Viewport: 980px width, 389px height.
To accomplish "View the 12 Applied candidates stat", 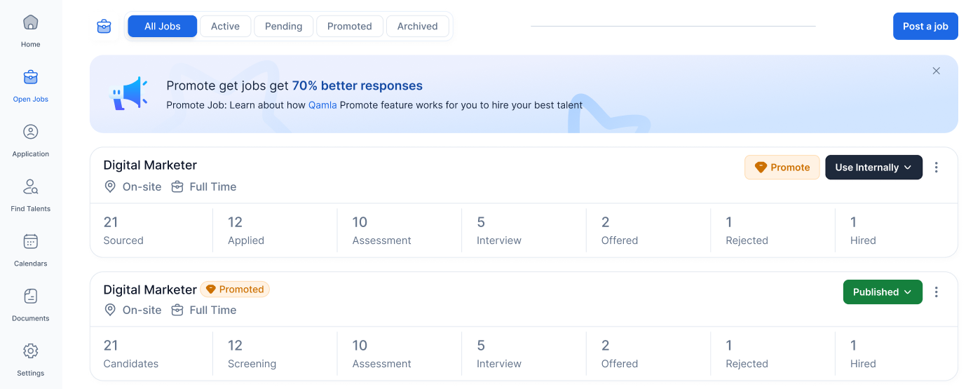I will 246,231.
